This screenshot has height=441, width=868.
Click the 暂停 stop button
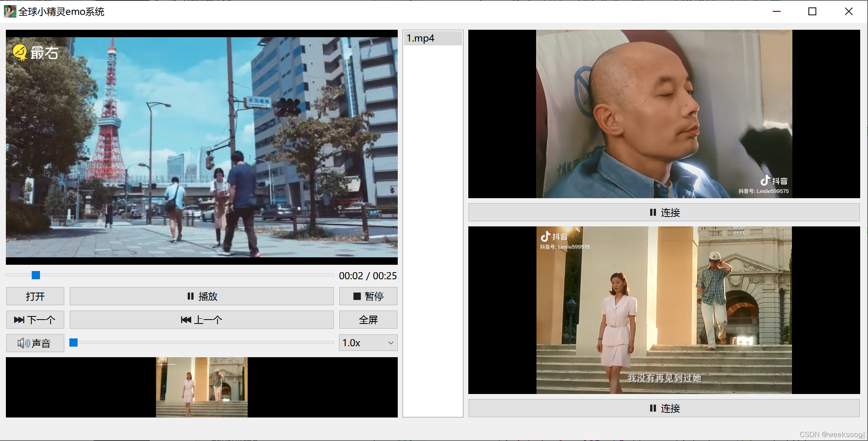point(368,296)
